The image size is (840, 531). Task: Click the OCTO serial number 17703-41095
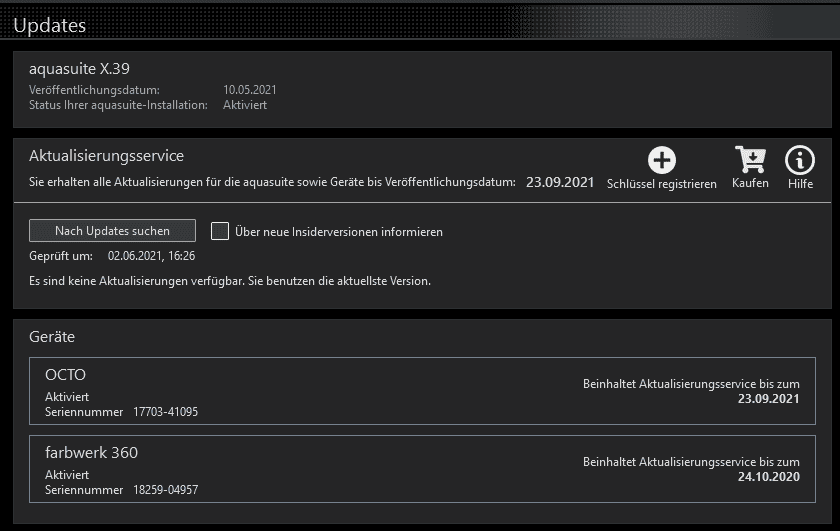(166, 412)
